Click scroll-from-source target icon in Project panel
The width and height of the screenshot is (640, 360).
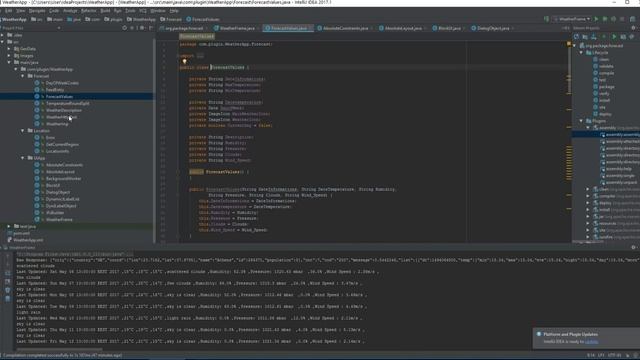pyautogui.click(x=124, y=28)
